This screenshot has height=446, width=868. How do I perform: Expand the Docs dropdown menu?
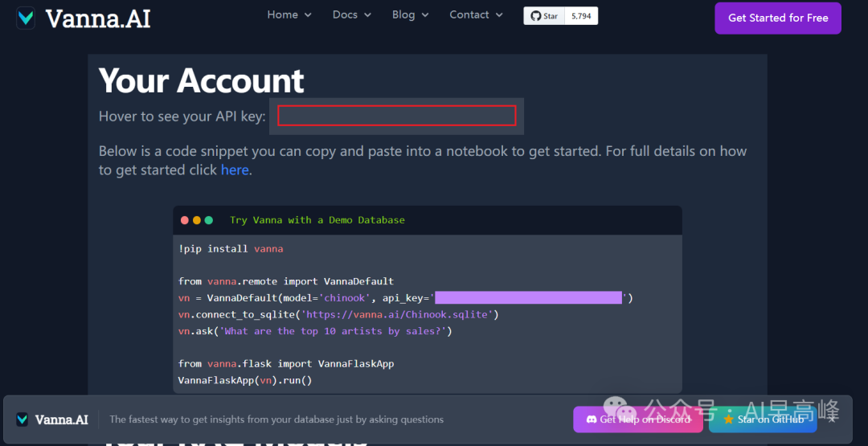click(x=351, y=15)
